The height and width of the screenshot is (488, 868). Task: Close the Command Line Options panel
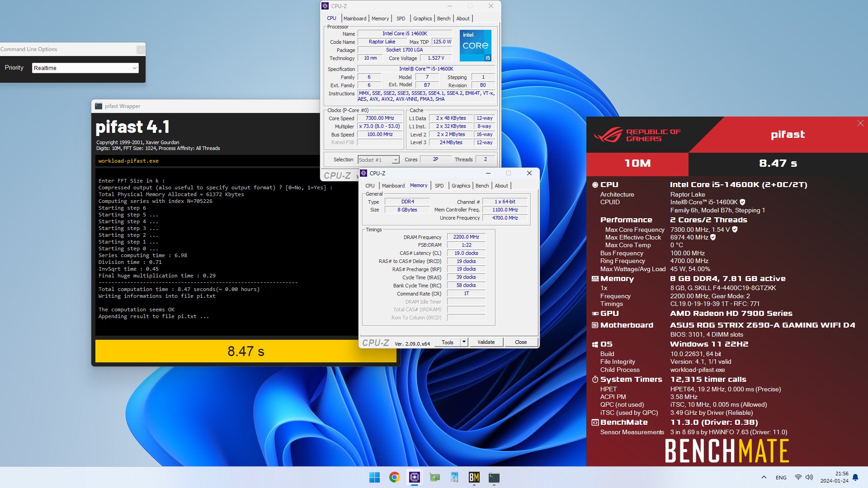pos(141,49)
